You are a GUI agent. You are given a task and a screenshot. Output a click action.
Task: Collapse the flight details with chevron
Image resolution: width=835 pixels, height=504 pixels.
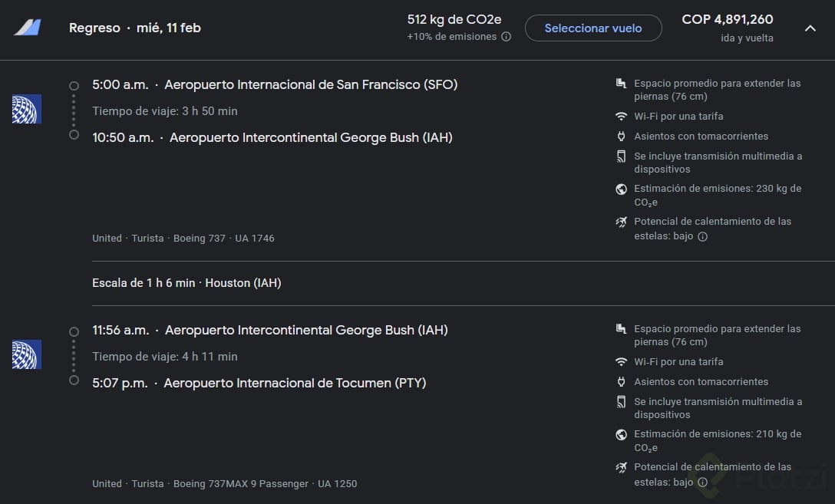(x=810, y=28)
